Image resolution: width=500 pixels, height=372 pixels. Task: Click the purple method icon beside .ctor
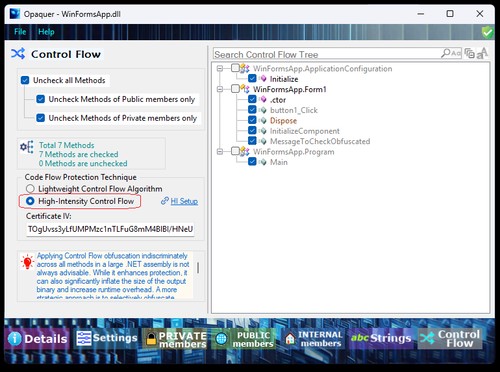(263, 100)
